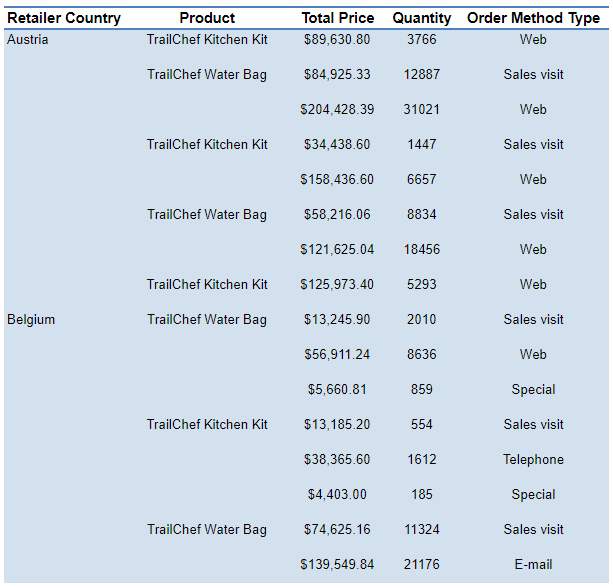Click the $125,973.40 total price cell
Viewport: 613px width, 588px height.
coord(337,285)
